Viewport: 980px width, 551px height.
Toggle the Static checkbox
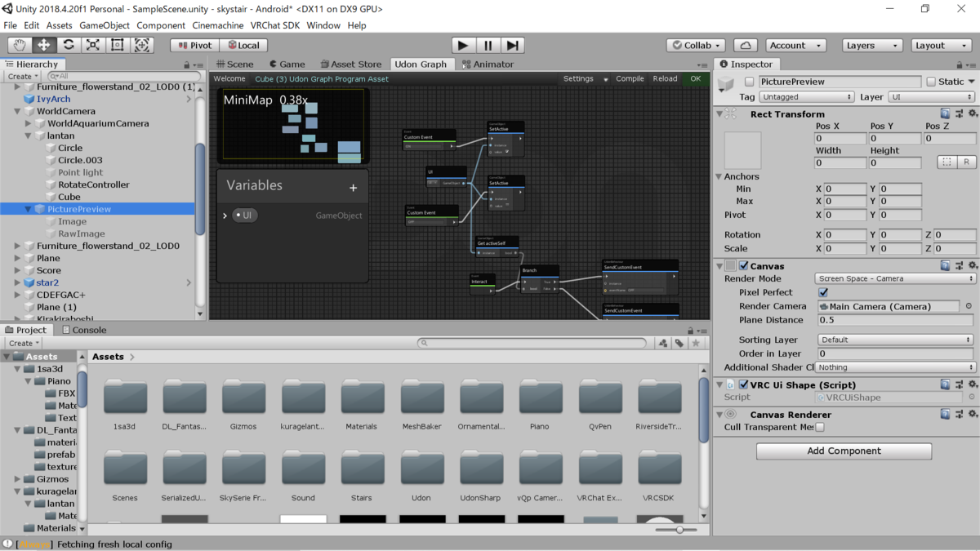(930, 82)
